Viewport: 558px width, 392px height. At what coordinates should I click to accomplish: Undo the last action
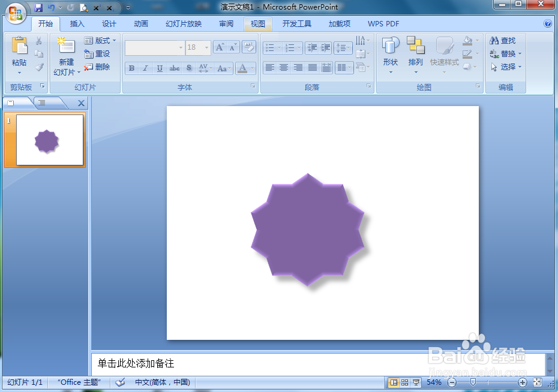(x=51, y=7)
